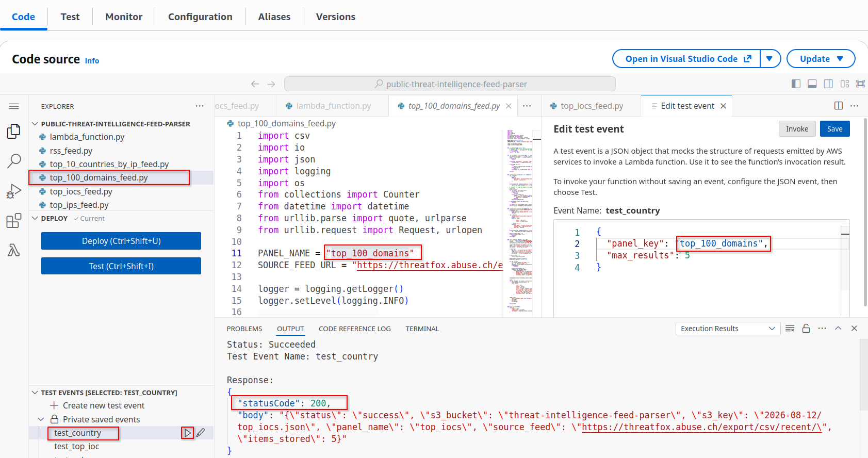Switch to the Versions tab
Screen dimensions: 868x458
(x=336, y=17)
